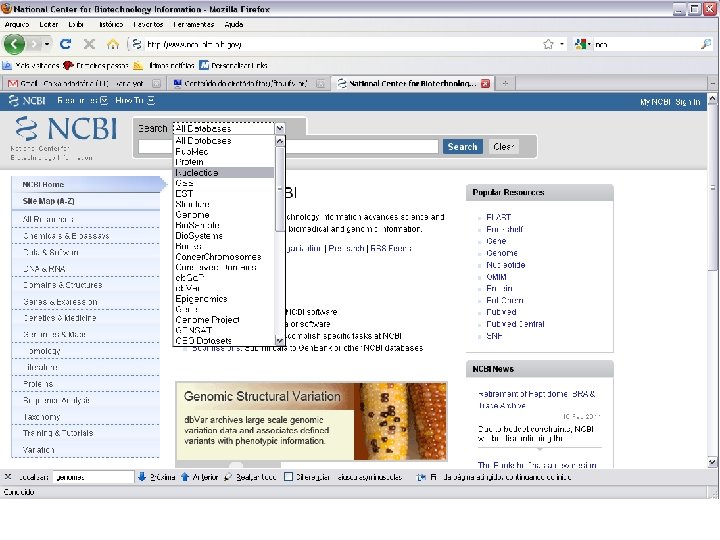Screen dimensions: 720x540
Task: Click the page vertical scrollbar thumb
Action: (x=712, y=188)
